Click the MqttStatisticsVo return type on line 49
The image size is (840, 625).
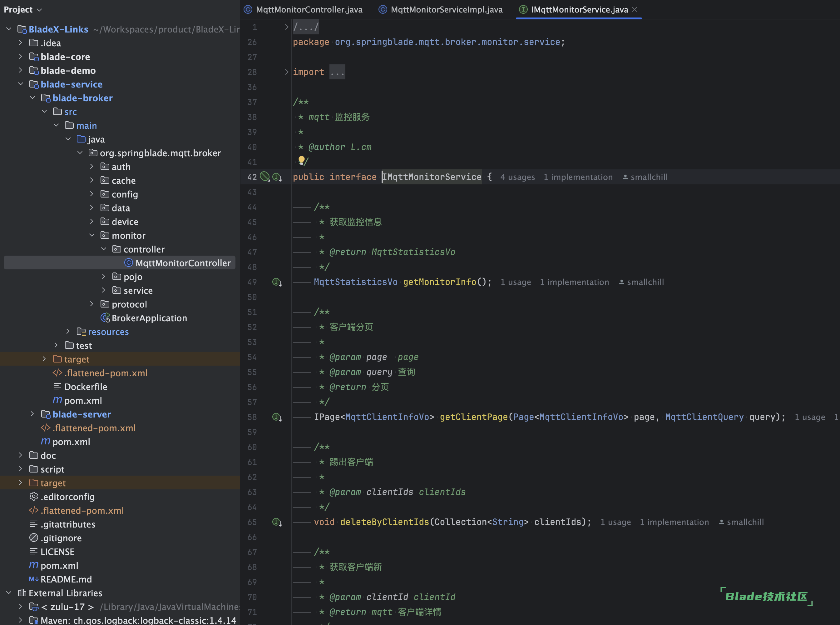[x=355, y=282]
